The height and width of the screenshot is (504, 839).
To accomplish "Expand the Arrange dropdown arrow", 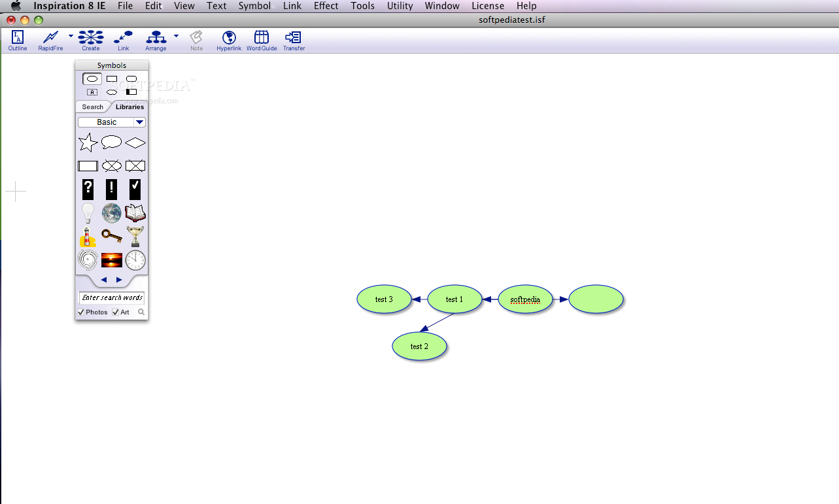I will [x=176, y=37].
